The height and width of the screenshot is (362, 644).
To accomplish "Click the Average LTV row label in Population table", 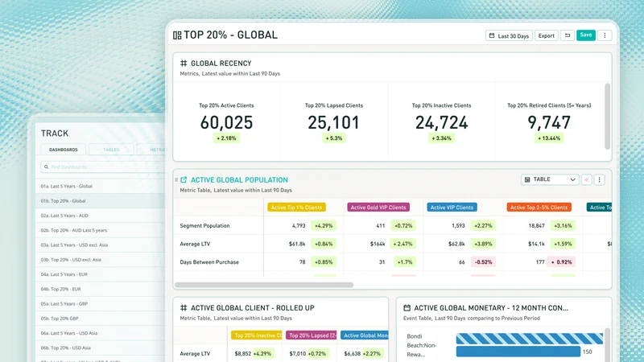I will pos(195,244).
